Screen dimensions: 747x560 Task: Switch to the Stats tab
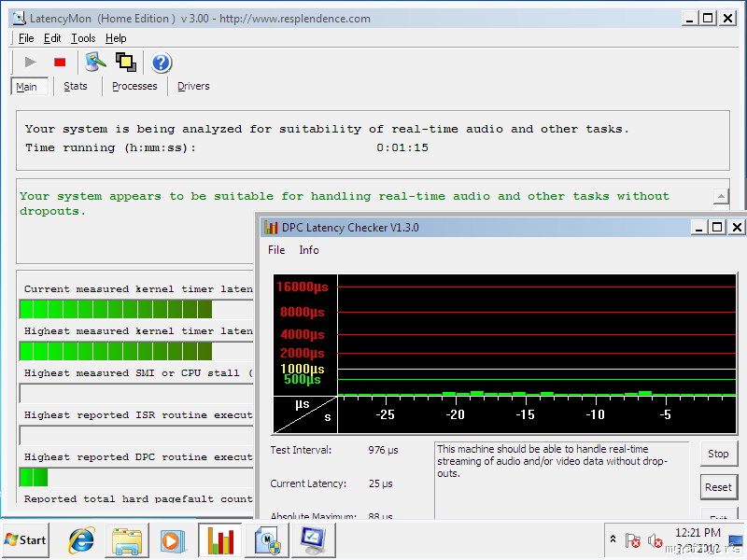tap(76, 86)
